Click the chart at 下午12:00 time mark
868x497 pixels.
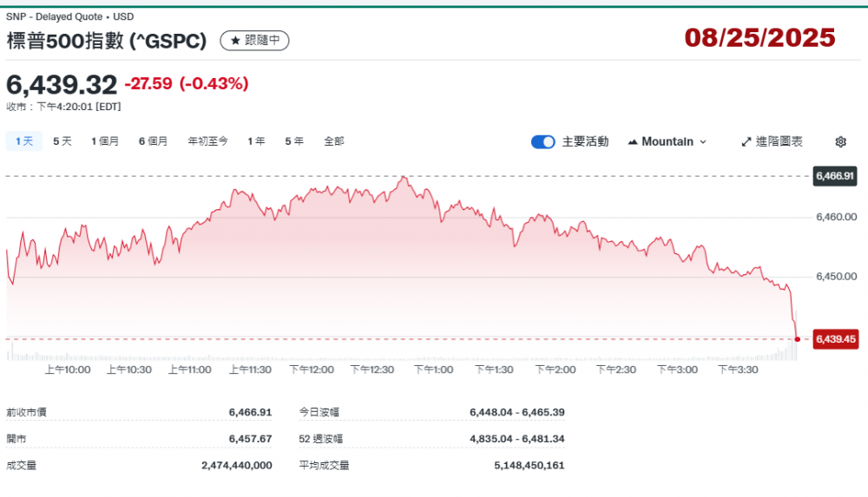tap(312, 260)
